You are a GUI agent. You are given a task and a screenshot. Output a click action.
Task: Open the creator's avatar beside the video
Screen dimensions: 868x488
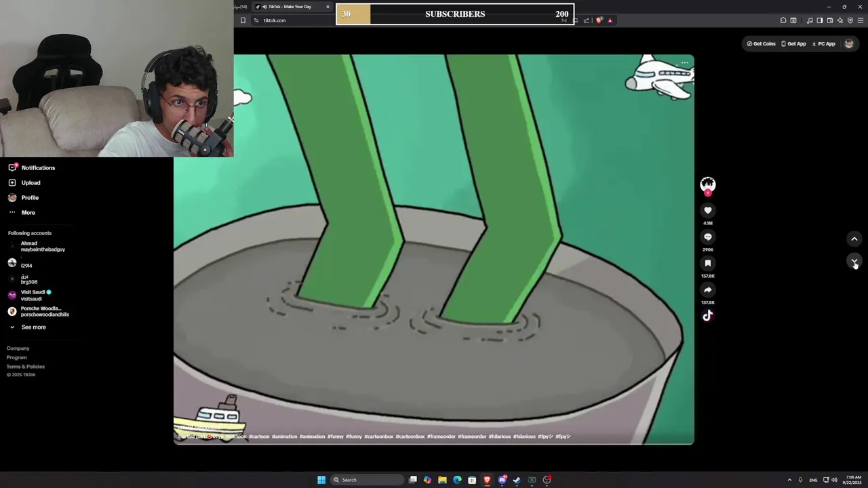[707, 184]
